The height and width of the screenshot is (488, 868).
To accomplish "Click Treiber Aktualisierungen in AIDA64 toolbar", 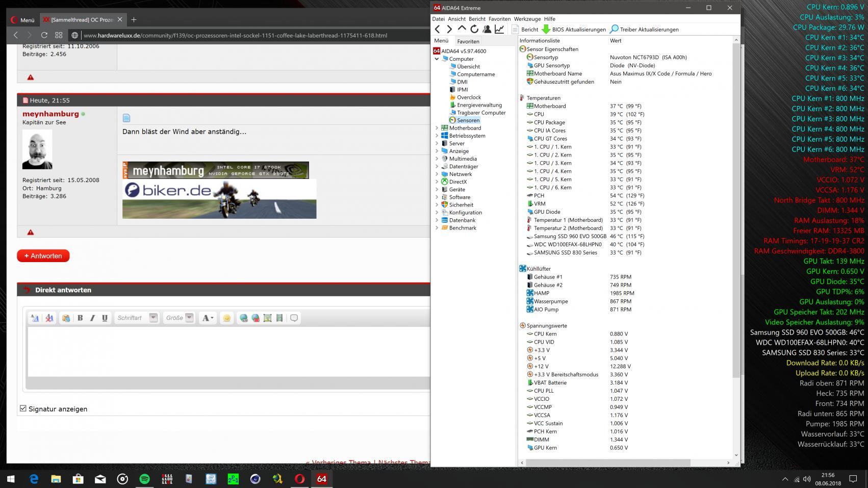I will (x=645, y=30).
